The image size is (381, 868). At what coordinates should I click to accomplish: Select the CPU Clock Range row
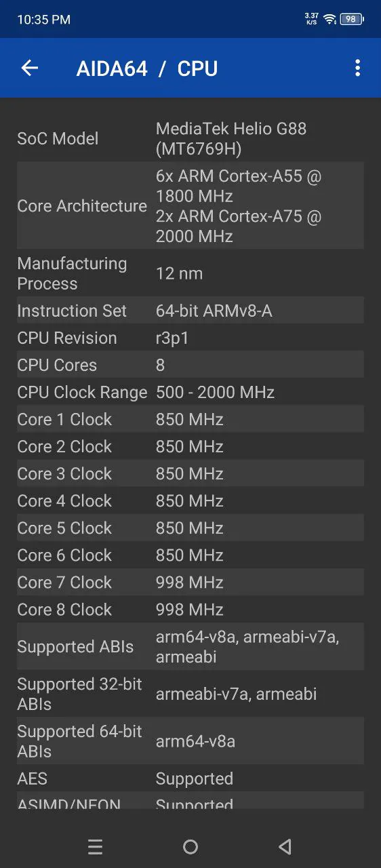click(x=190, y=392)
